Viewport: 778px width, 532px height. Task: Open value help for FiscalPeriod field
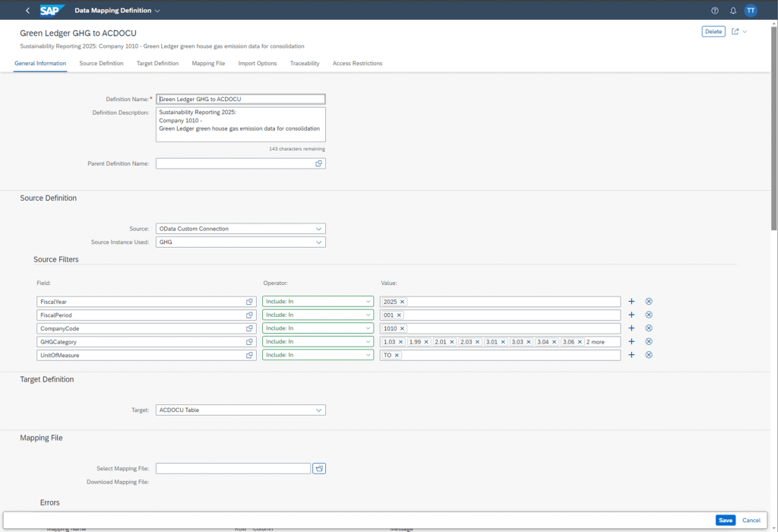249,315
